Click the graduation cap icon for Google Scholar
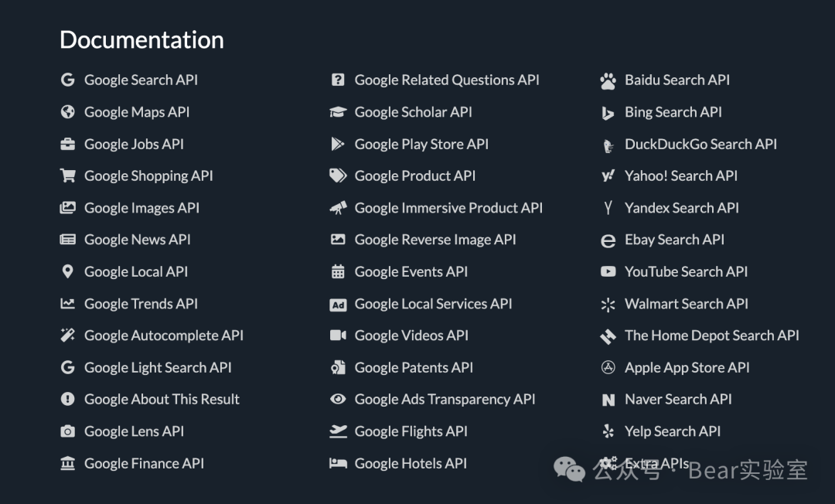The width and height of the screenshot is (835, 504). pos(338,112)
